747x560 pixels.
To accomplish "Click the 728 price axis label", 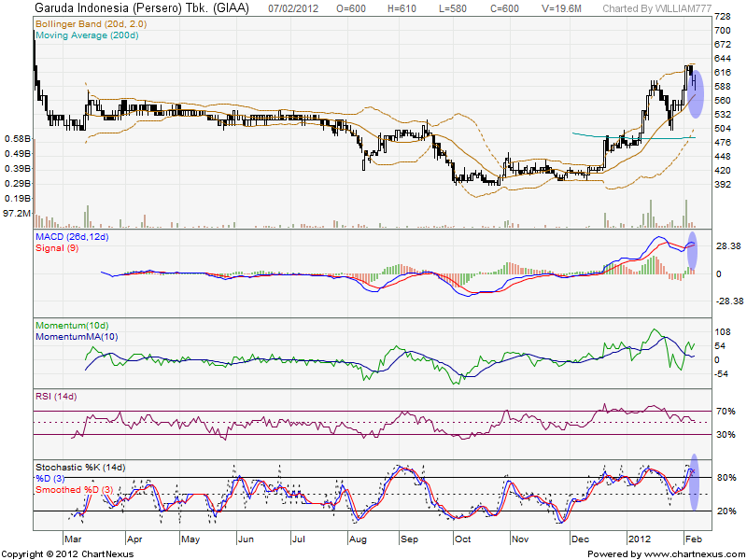I will point(722,17).
